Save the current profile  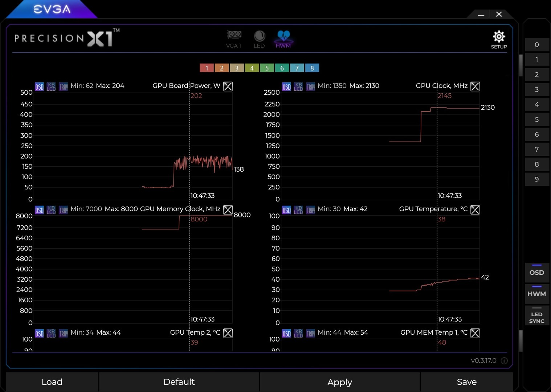click(467, 382)
